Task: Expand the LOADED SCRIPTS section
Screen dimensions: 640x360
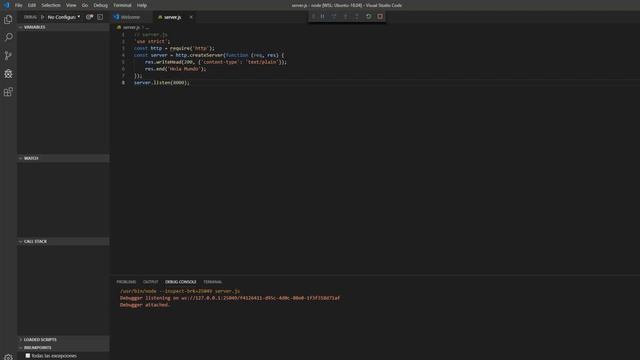Action: click(63, 340)
